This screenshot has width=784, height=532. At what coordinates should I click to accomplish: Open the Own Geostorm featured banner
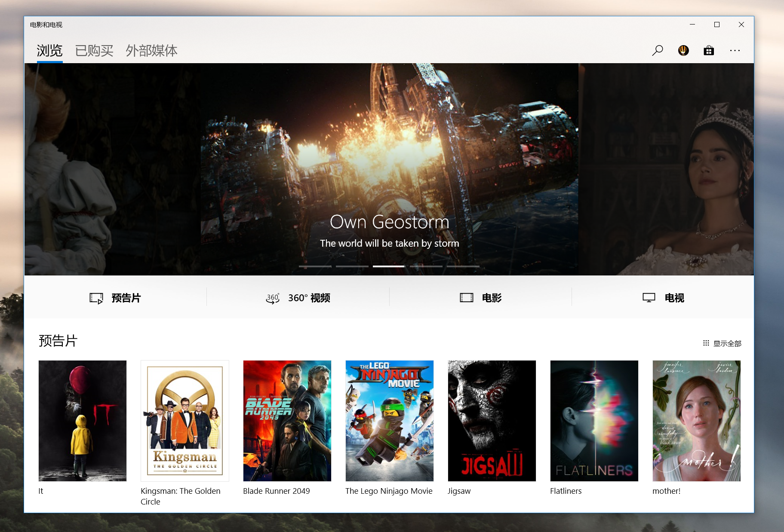[x=390, y=169]
